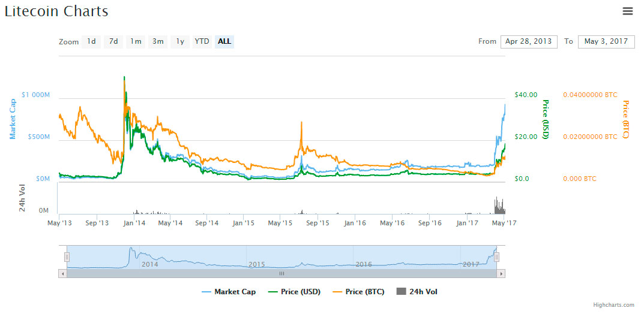This screenshot has height=314, width=644.
Task: Click the 2014 label in navigator
Action: click(x=150, y=264)
